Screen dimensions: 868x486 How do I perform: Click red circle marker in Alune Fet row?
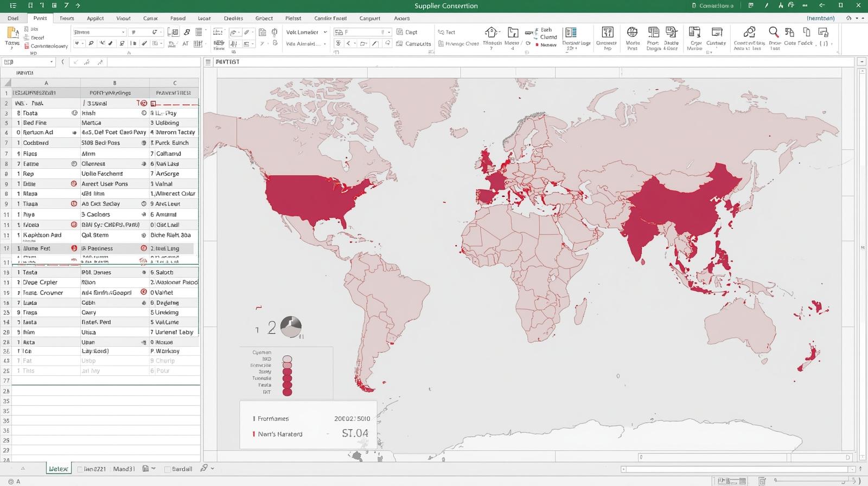click(x=74, y=248)
